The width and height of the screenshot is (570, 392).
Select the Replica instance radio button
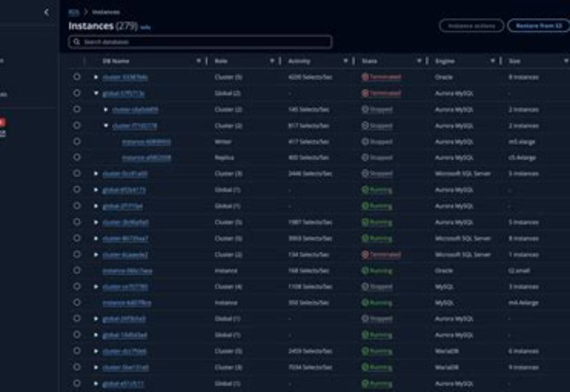pos(77,157)
